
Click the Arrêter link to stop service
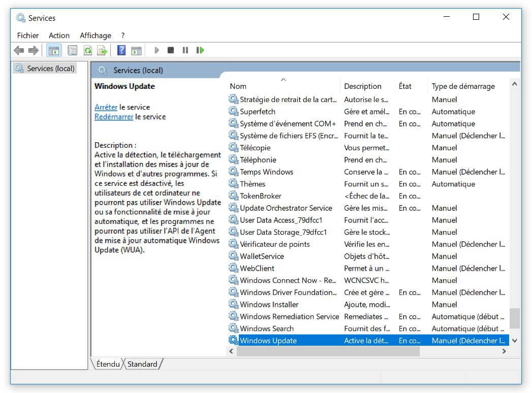[x=106, y=107]
